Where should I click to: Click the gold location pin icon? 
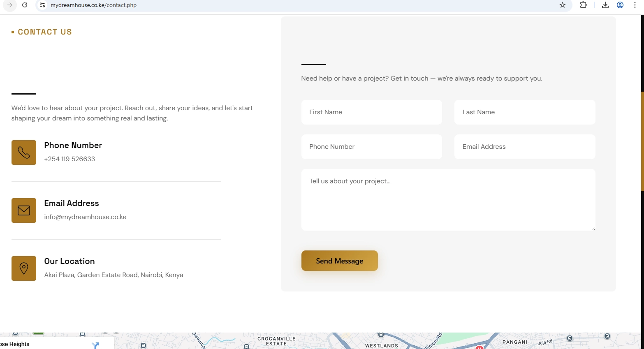[24, 268]
